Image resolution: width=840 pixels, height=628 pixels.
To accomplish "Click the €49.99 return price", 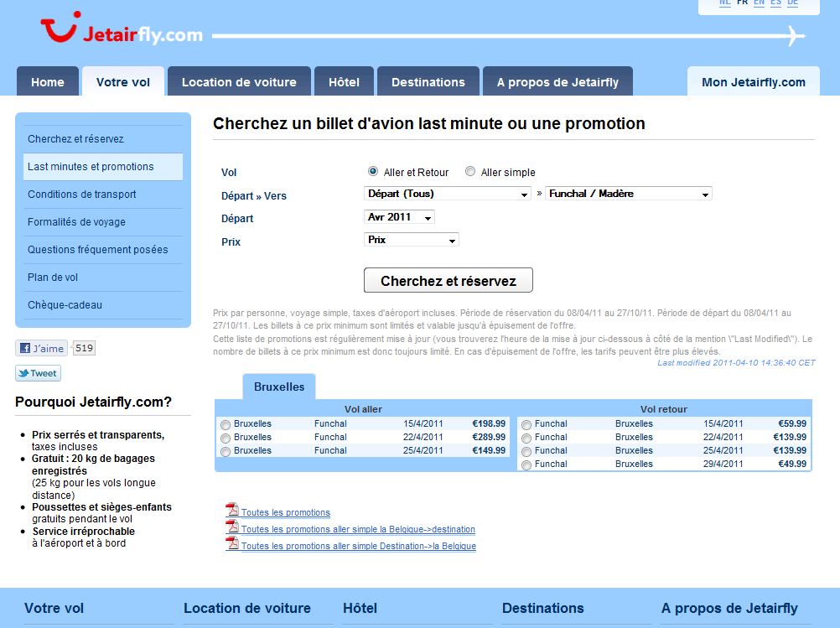I will 792,464.
